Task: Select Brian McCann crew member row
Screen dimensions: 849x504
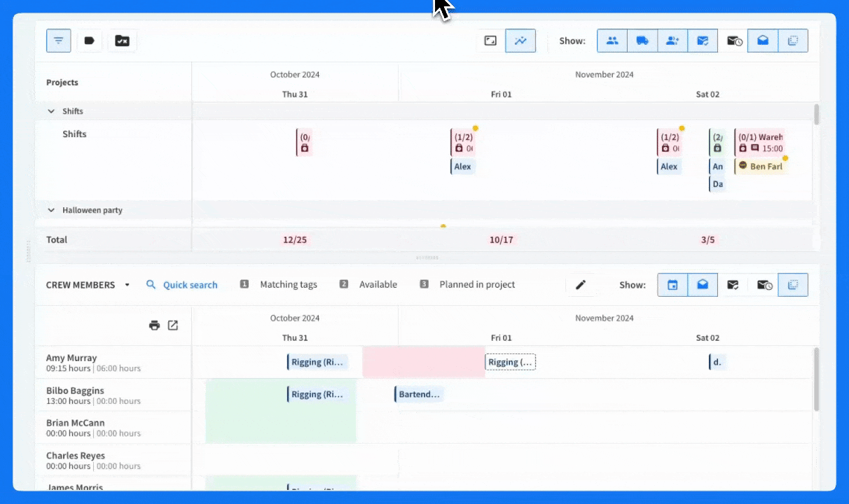Action: (113, 428)
